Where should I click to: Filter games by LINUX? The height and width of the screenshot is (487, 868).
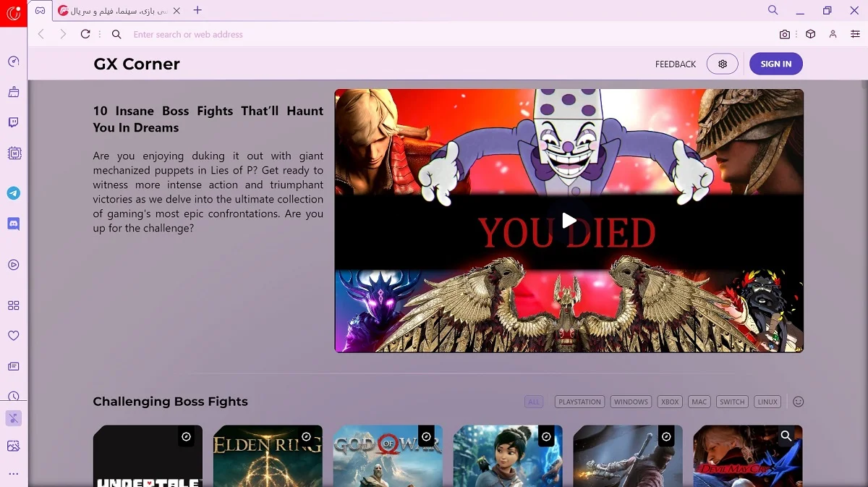pyautogui.click(x=767, y=402)
